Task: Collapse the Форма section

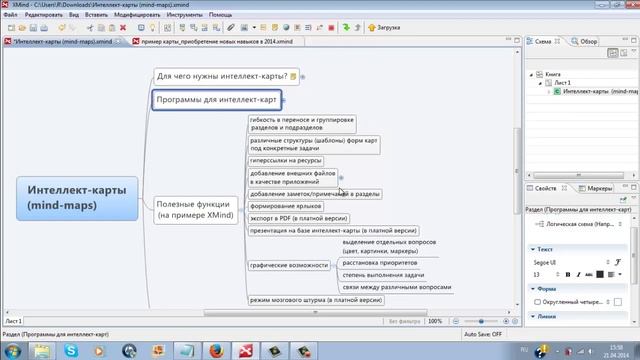Action: [x=533, y=289]
